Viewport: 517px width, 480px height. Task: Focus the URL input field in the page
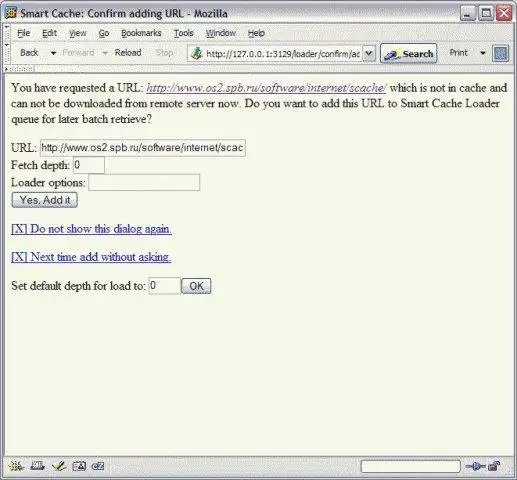tap(143, 148)
